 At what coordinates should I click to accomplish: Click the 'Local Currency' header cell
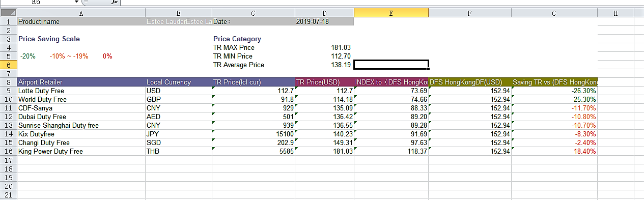point(178,82)
